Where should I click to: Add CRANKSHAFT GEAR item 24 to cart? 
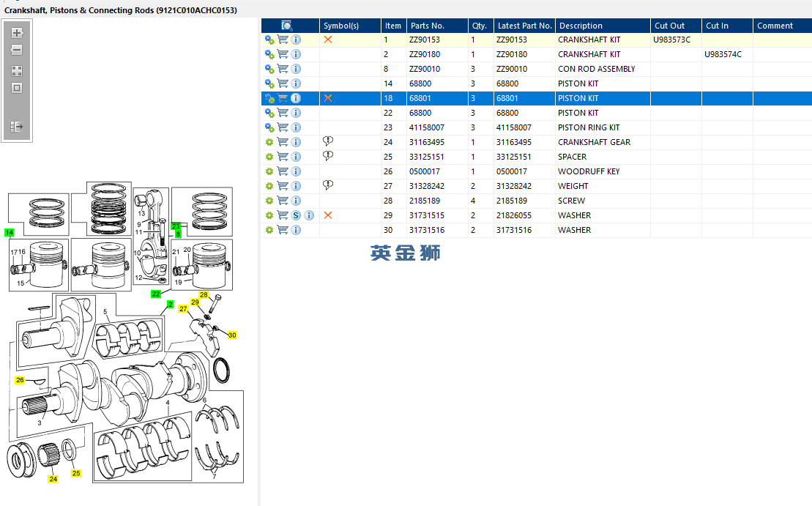283,142
